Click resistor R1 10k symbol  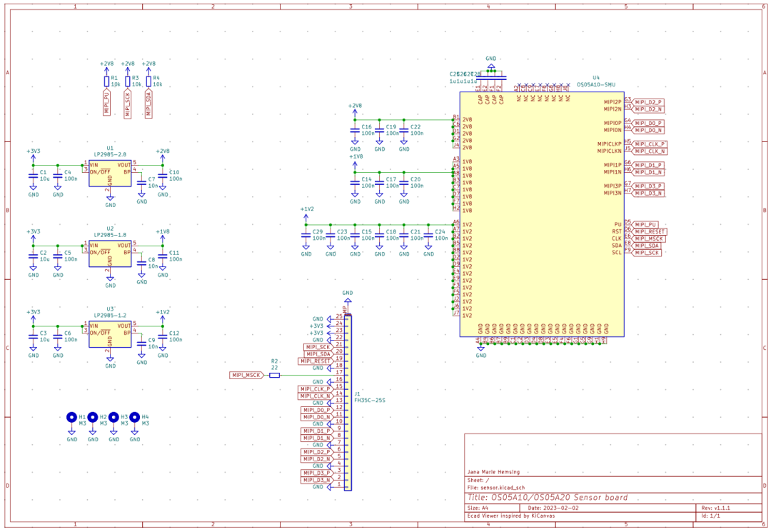106,81
